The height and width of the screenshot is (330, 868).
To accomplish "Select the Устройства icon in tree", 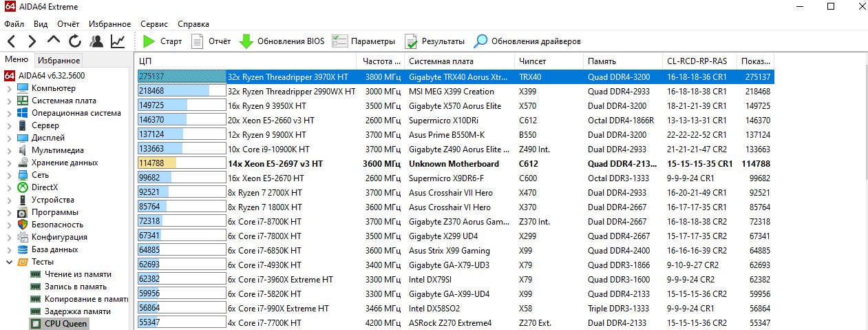I will click(x=23, y=200).
